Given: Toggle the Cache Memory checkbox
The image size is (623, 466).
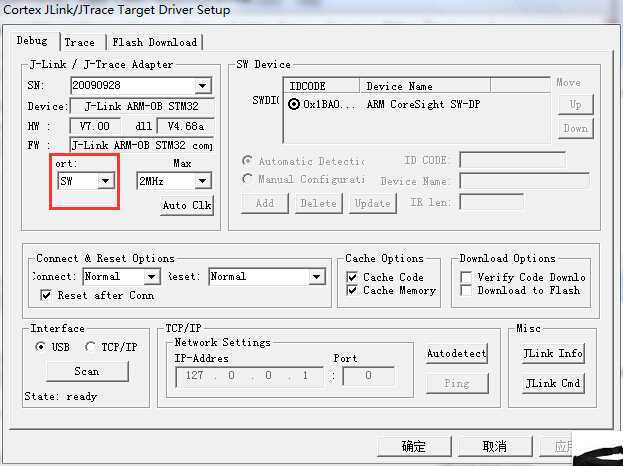Looking at the screenshot, I should [352, 290].
